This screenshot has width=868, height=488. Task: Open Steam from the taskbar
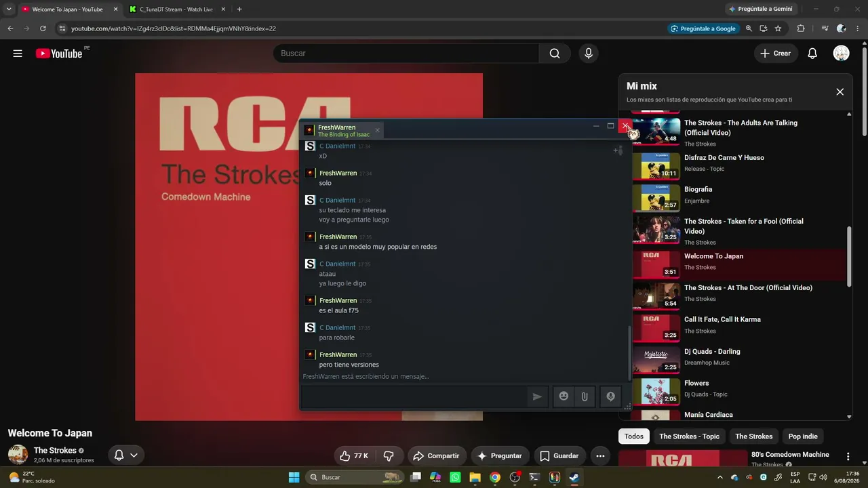[x=574, y=477]
